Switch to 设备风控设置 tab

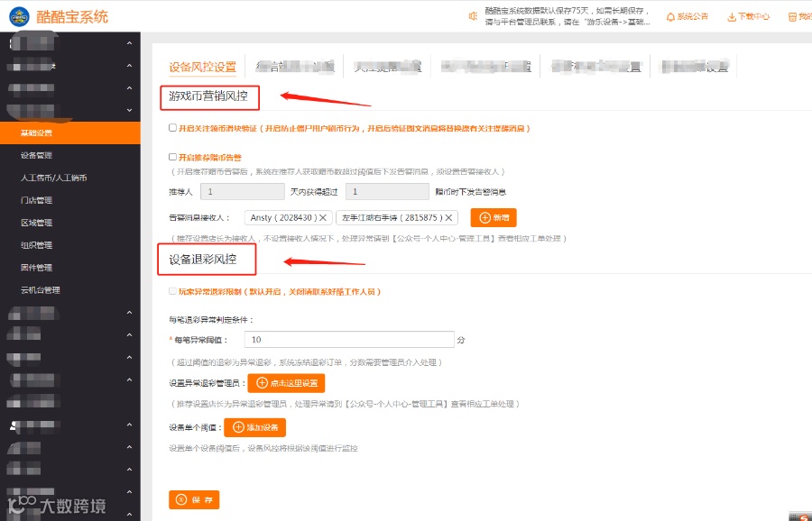(x=202, y=67)
